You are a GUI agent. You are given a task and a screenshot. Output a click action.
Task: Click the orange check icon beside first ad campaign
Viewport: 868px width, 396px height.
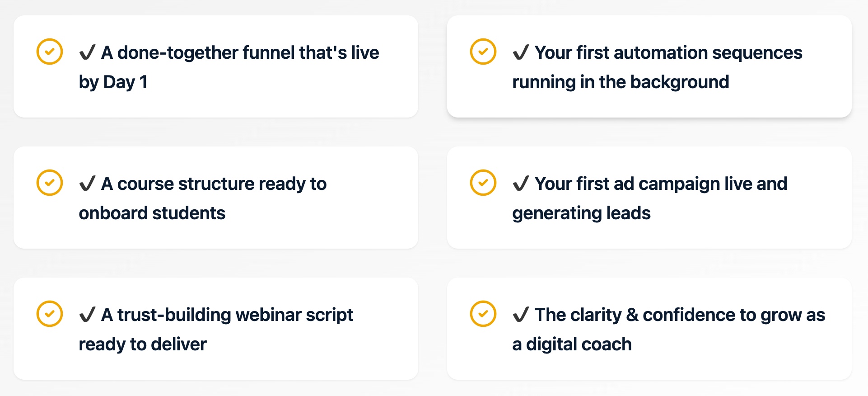tap(483, 183)
